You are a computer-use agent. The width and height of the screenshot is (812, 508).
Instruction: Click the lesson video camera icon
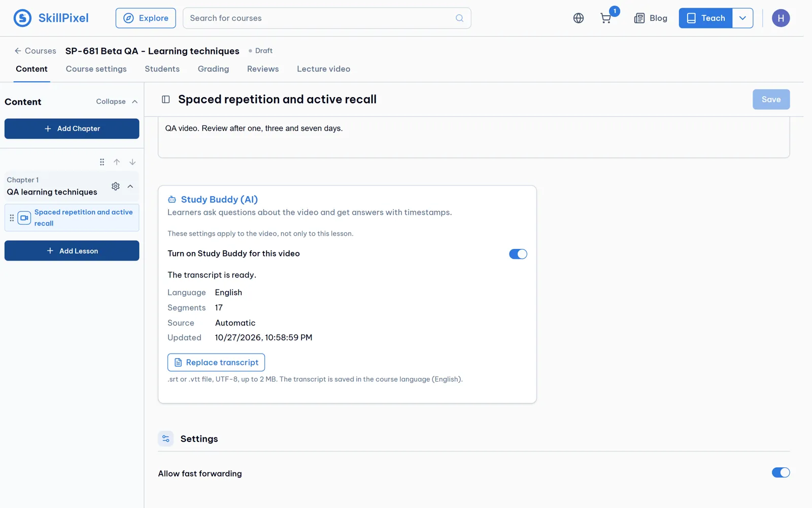(x=24, y=218)
